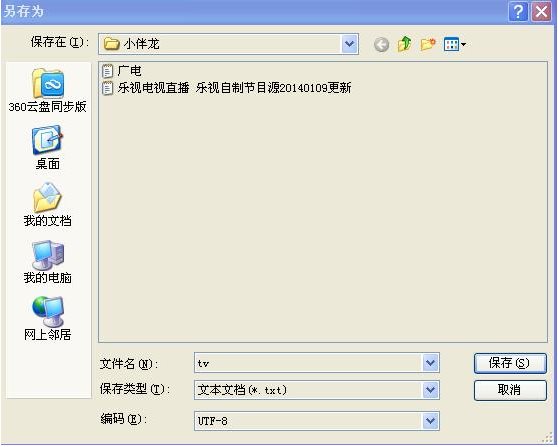Image resolution: width=558 pixels, height=447 pixels.
Task: Click the Back navigation arrow icon
Action: pyautogui.click(x=381, y=45)
